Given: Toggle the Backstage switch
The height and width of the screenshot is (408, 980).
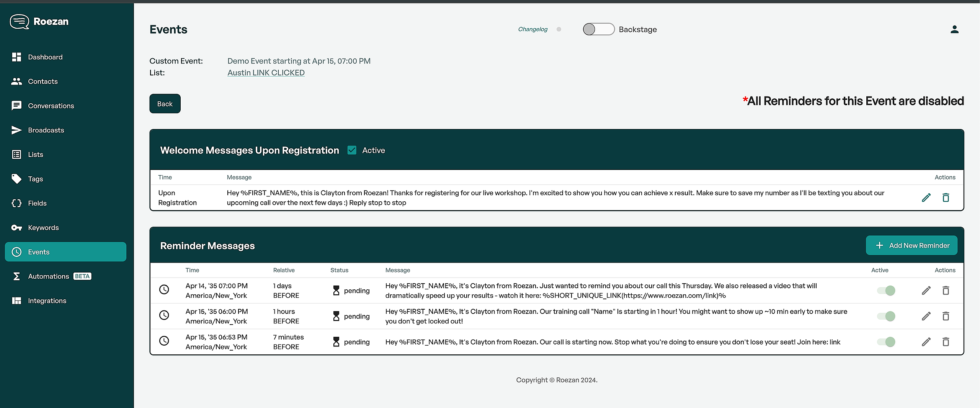Looking at the screenshot, I should coord(599,29).
